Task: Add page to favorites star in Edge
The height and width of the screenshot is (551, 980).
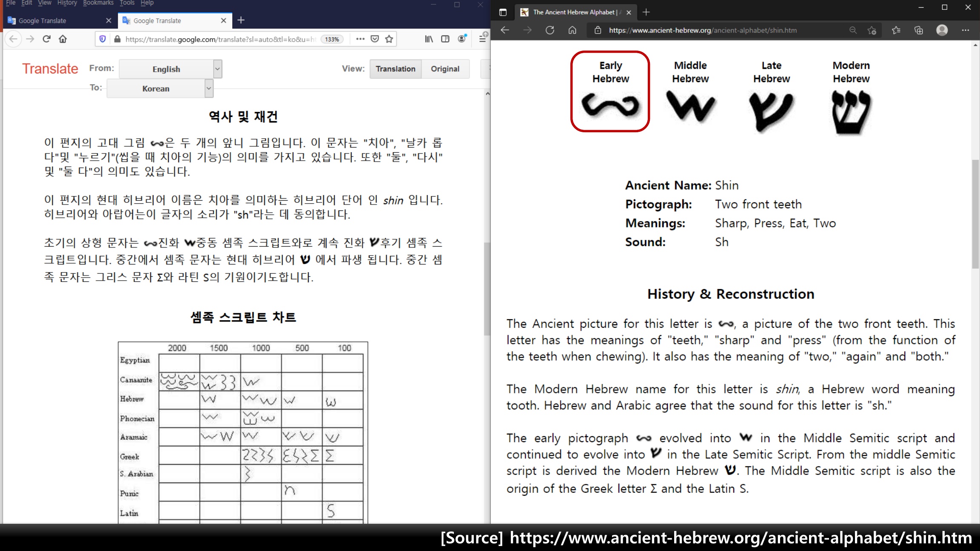Action: (x=872, y=30)
